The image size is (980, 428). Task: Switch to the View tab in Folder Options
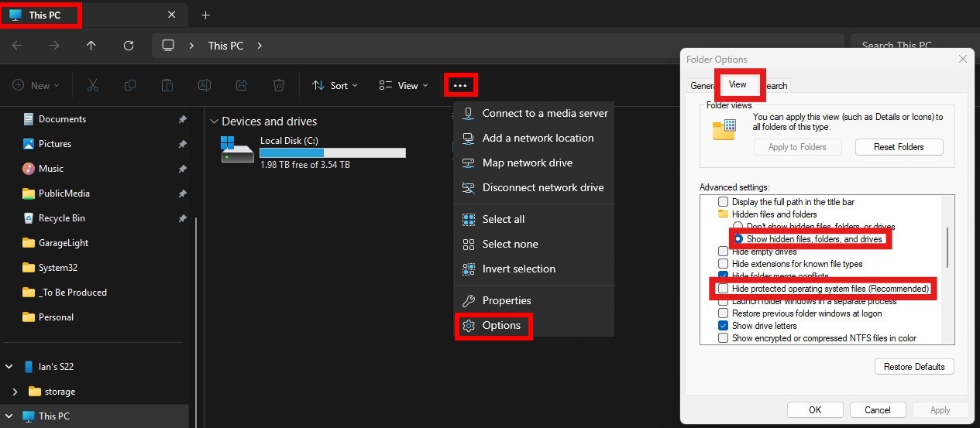click(738, 84)
